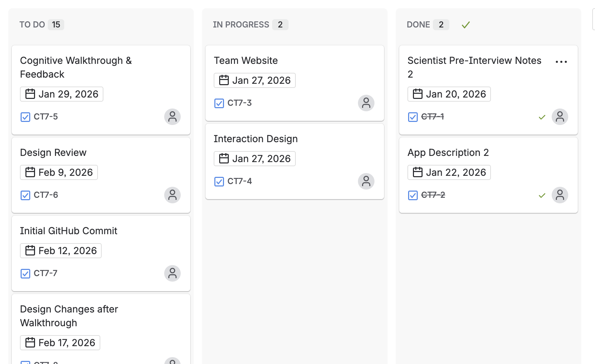Image resolution: width=595 pixels, height=364 pixels.
Task: Click the calendar icon on App Description 2 card
Action: (418, 172)
